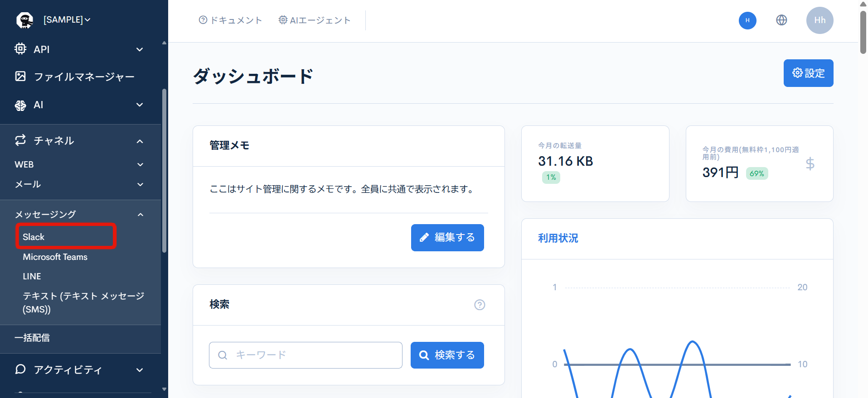Click the 利用状況 heading
Image resolution: width=868 pixels, height=398 pixels.
click(558, 238)
